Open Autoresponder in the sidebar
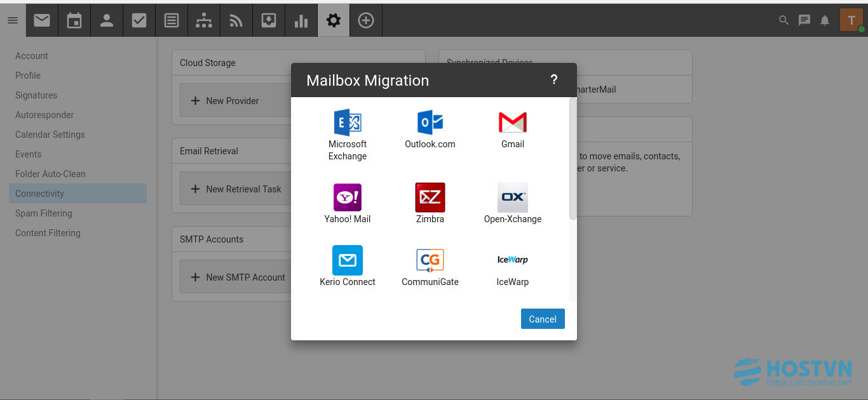Viewport: 868px width, 400px height. [x=44, y=115]
